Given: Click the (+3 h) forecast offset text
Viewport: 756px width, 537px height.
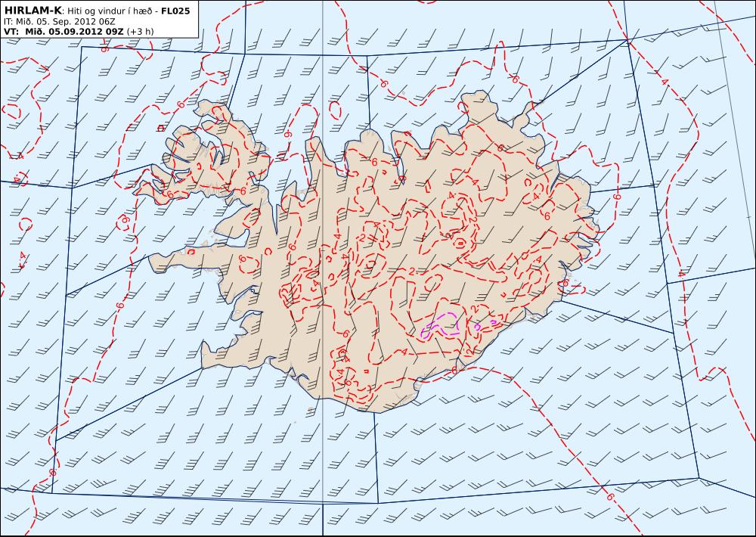Looking at the screenshot, I should (141, 31).
